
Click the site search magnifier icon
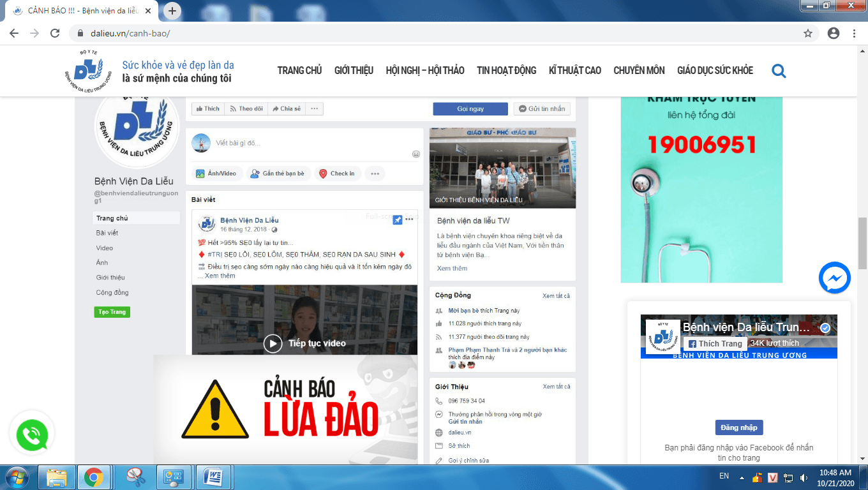[x=779, y=71]
